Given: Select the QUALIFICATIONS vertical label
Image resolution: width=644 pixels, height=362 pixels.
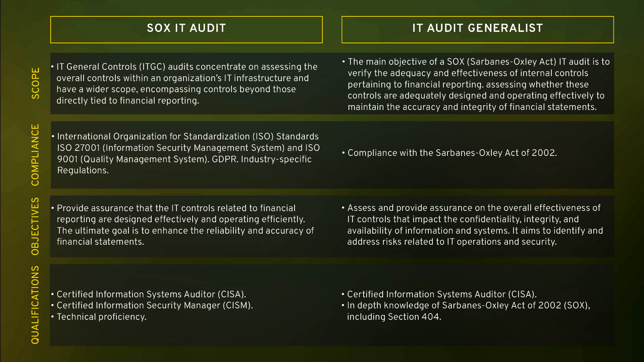Looking at the screenshot, I should tap(36, 305).
